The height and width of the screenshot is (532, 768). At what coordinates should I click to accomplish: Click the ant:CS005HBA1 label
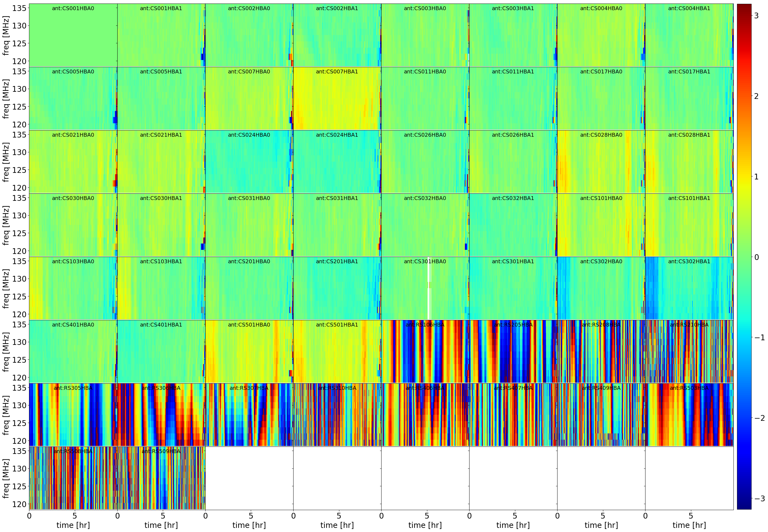pos(161,72)
